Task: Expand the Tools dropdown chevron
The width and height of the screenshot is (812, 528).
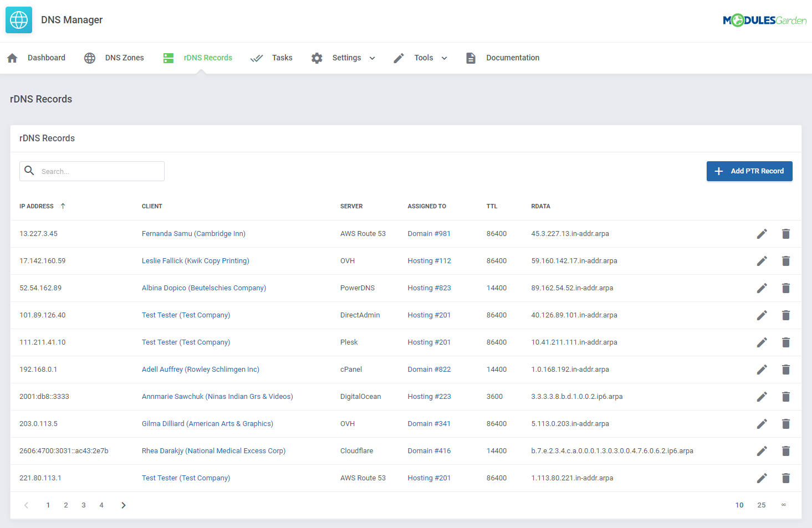Action: tap(444, 58)
